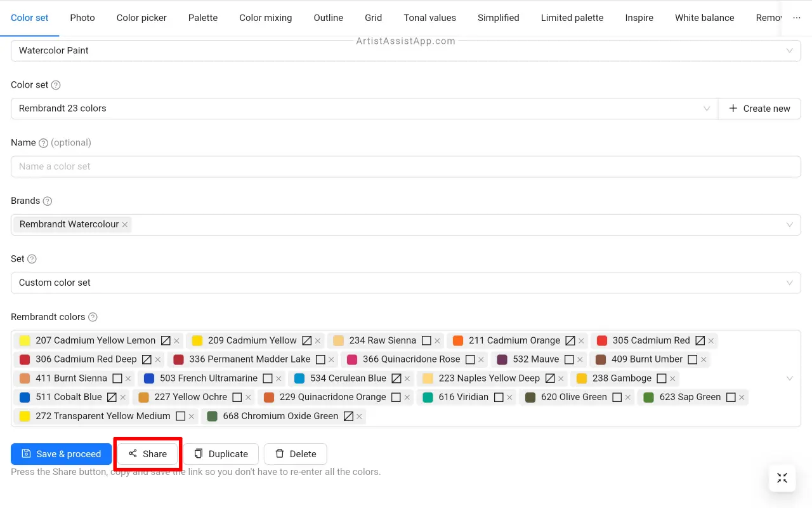Screen dimensions: 812x508
Task: Click the help icon next to Set label
Action: (x=32, y=259)
